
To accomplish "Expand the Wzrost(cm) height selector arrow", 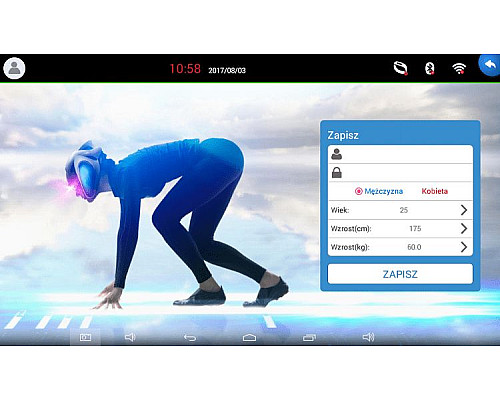I will pyautogui.click(x=464, y=229).
